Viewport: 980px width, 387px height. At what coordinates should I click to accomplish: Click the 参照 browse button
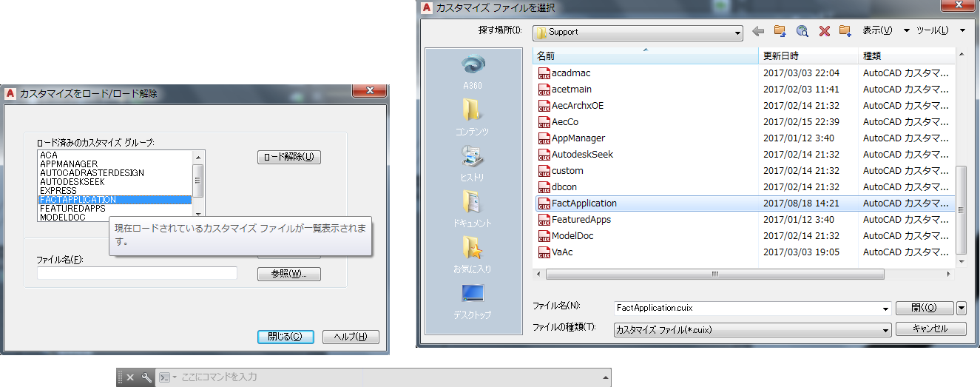(289, 274)
